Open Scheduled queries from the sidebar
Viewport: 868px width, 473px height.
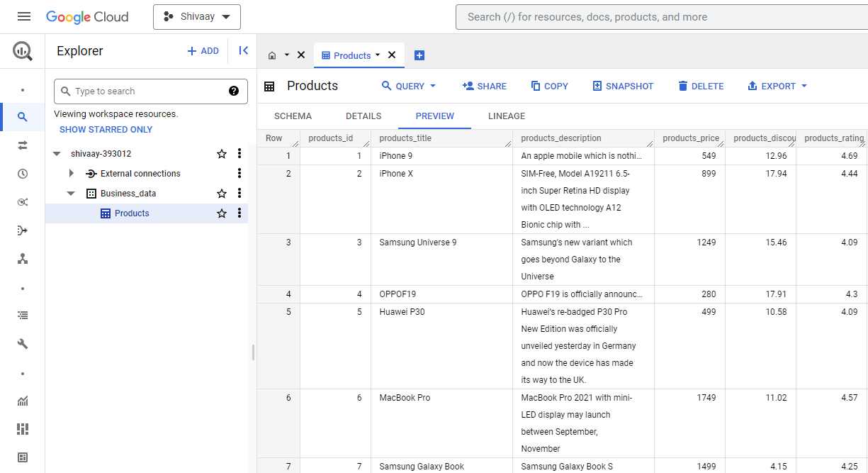[22, 174]
